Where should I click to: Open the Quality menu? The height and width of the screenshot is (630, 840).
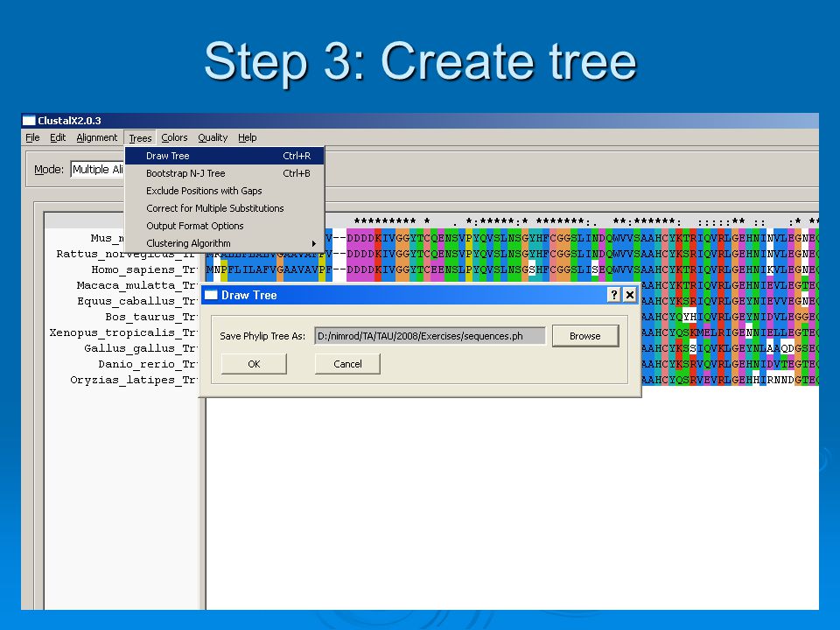213,137
